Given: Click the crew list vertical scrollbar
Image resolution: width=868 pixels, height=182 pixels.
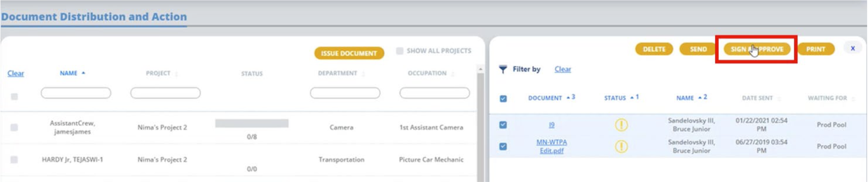Looking at the screenshot, I should tap(480, 124).
